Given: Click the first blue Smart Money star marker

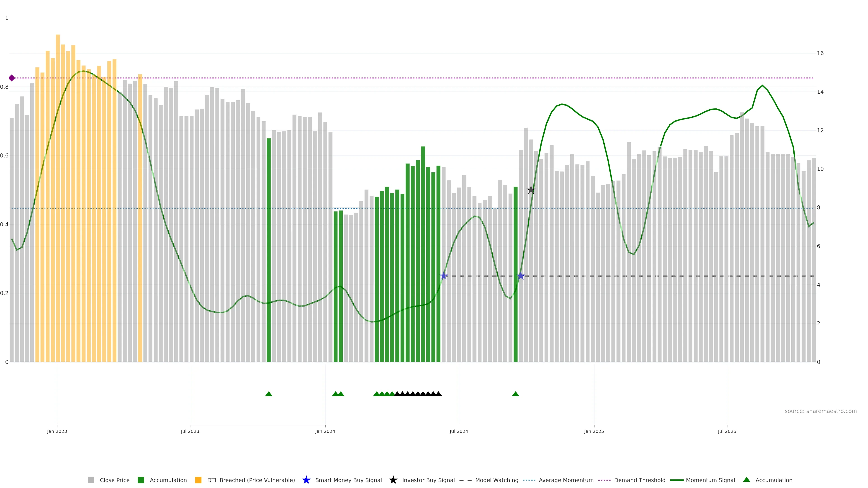Looking at the screenshot, I should point(444,276).
